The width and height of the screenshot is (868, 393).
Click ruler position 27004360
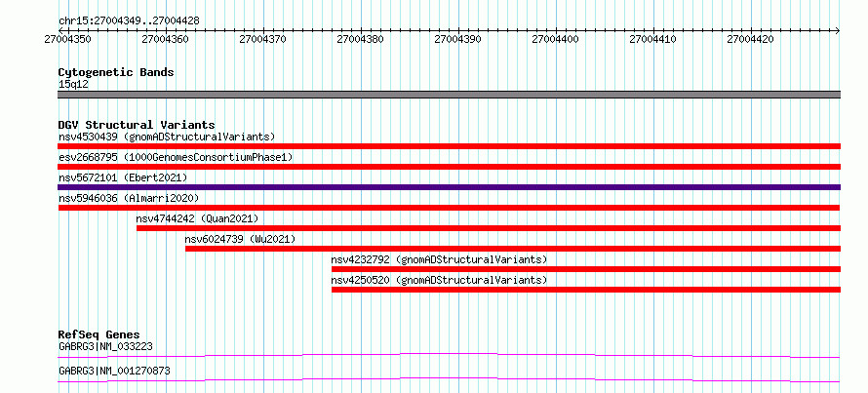click(x=165, y=40)
